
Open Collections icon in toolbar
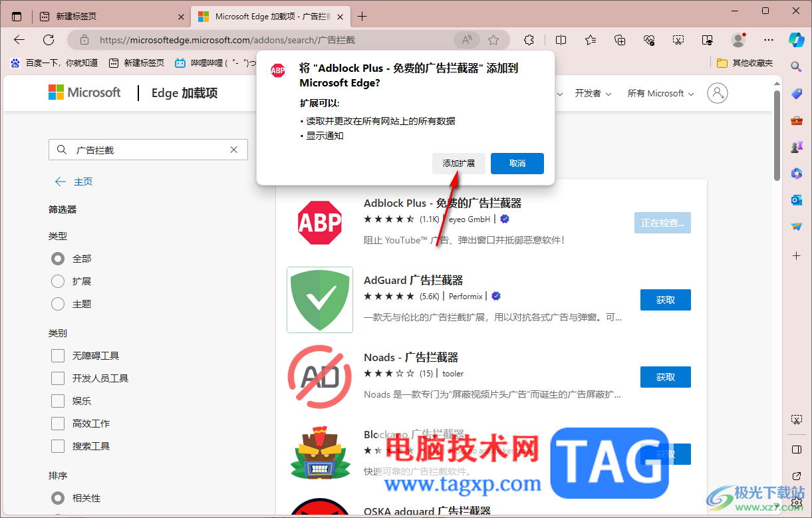(620, 40)
